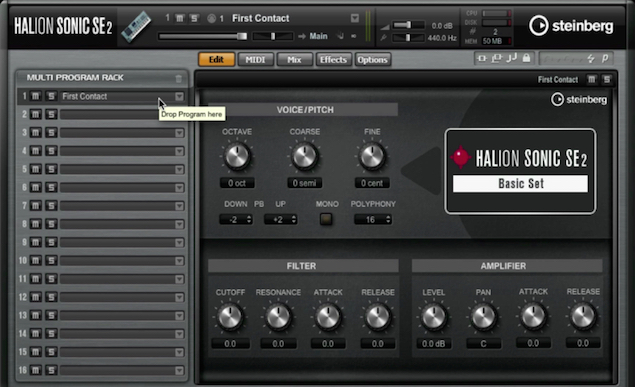Click the lightning bolt icon in toolbar
The width and height of the screenshot is (635, 387).
[x=591, y=59]
